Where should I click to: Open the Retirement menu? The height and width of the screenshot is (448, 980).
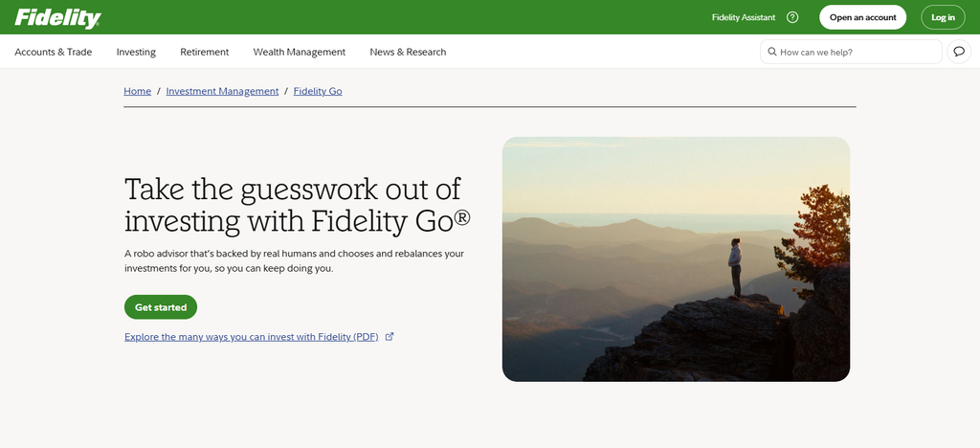pyautogui.click(x=205, y=52)
